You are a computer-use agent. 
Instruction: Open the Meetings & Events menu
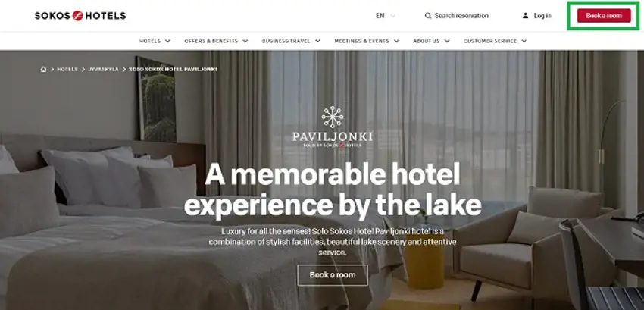pyautogui.click(x=367, y=41)
